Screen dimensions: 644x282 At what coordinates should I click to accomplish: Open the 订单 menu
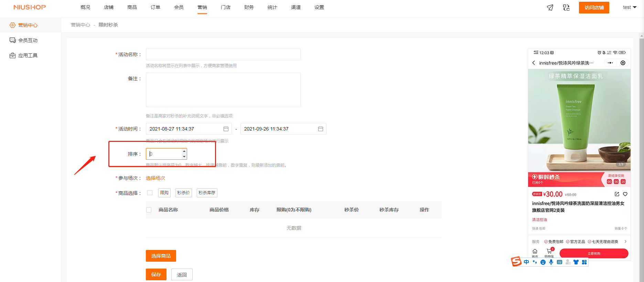click(155, 7)
